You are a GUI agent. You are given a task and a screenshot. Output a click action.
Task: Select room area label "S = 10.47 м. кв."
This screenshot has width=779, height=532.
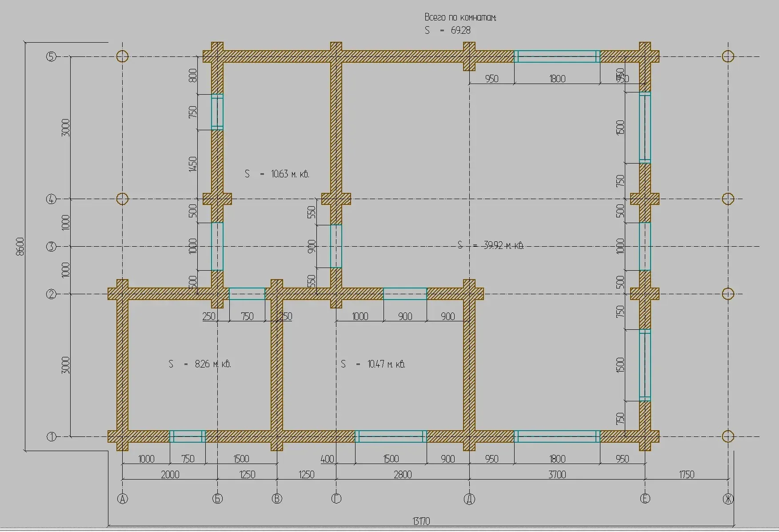[x=373, y=364]
